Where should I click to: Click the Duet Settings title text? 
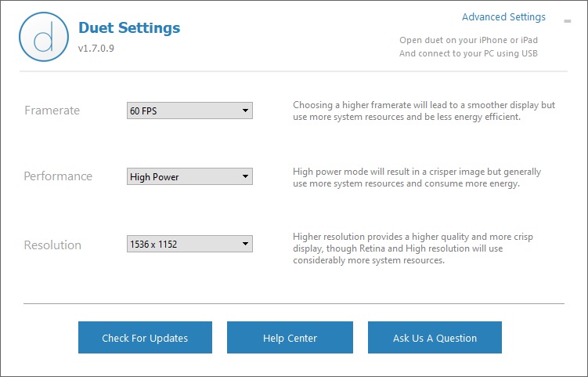[x=129, y=28]
